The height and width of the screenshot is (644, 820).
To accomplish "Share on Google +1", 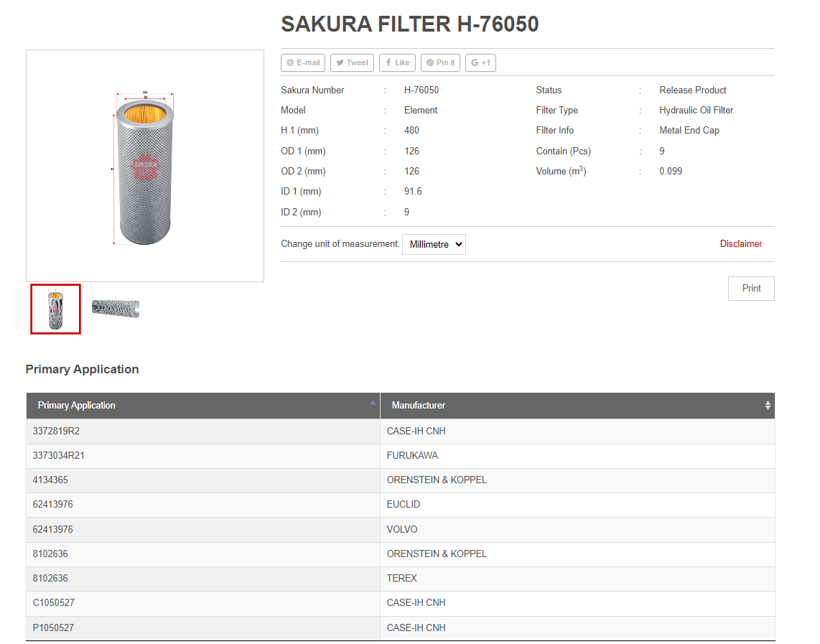I will 480,63.
